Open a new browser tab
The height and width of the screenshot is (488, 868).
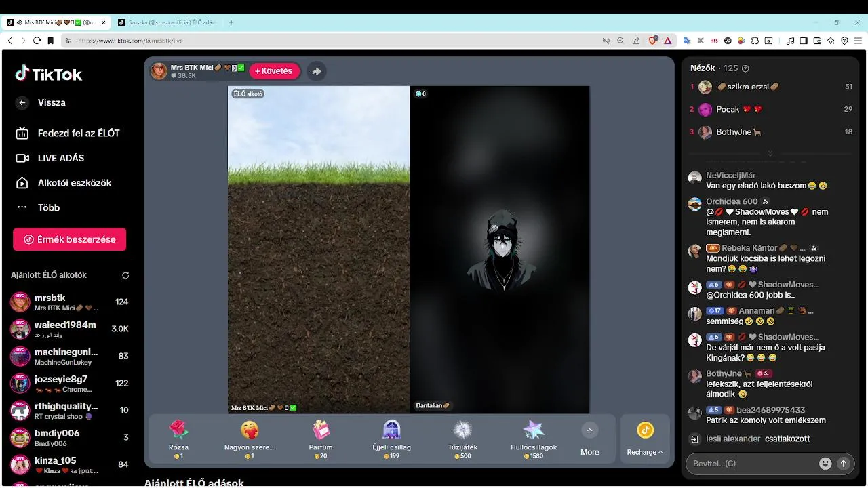click(231, 22)
